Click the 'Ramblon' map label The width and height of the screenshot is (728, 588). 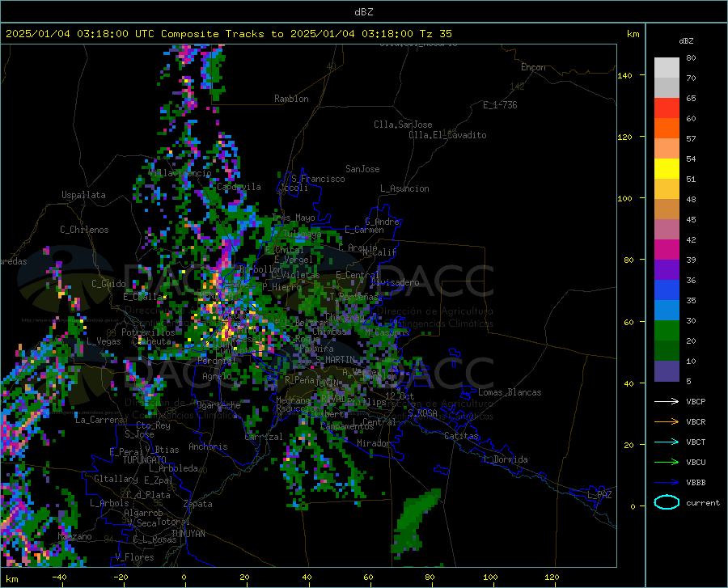coord(291,99)
